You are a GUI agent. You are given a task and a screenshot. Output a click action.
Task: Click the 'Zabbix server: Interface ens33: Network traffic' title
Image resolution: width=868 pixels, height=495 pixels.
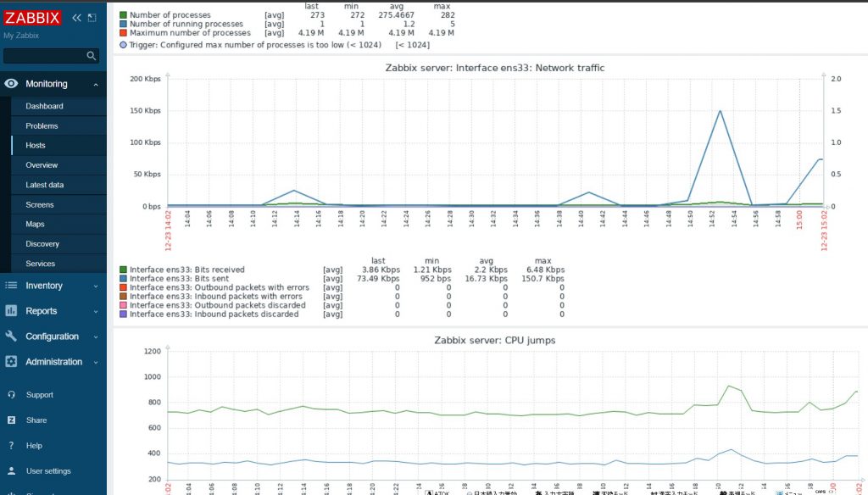click(x=495, y=68)
